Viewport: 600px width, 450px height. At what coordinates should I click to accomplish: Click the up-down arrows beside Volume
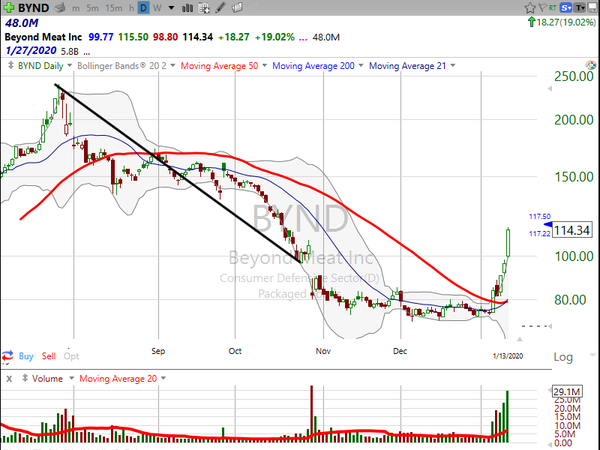click(x=25, y=378)
